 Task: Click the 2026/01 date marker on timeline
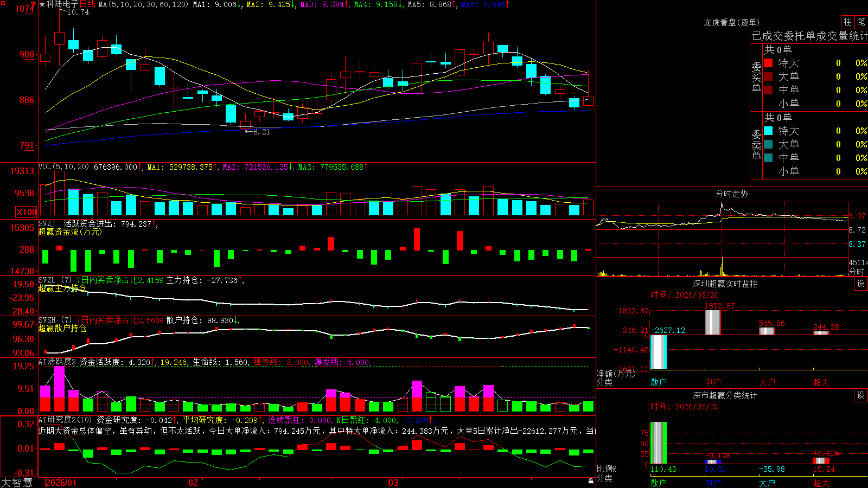point(61,483)
